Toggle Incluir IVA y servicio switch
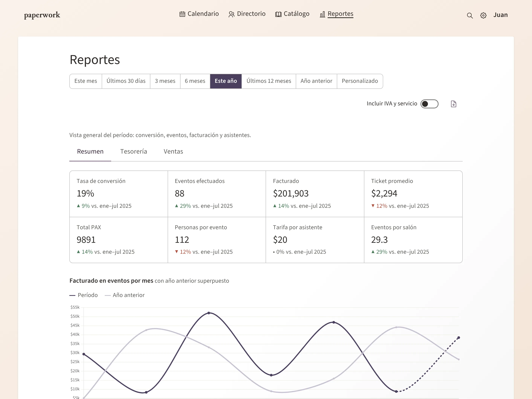 point(429,104)
